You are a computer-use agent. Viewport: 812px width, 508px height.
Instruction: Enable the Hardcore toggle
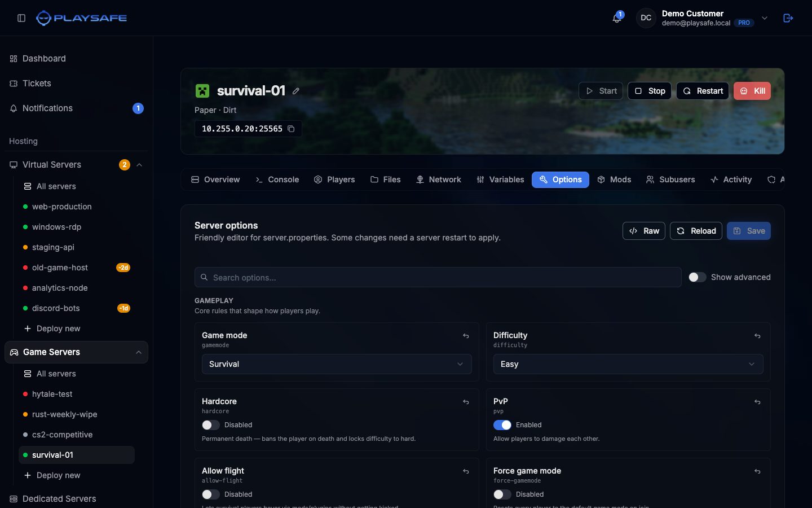pos(211,425)
